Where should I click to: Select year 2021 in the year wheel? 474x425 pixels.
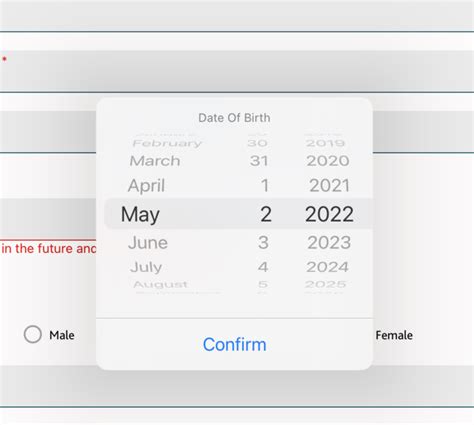tap(329, 186)
